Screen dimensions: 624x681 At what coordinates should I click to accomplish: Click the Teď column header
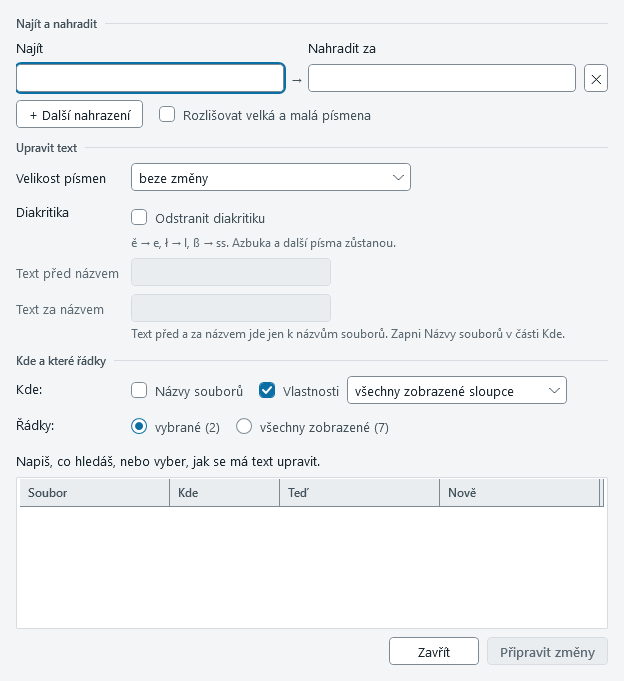point(360,493)
